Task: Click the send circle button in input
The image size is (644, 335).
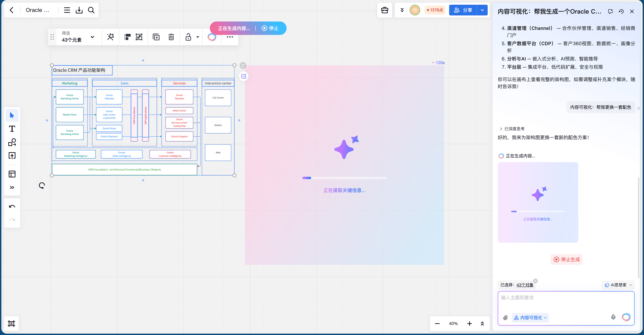Action: 626,317
